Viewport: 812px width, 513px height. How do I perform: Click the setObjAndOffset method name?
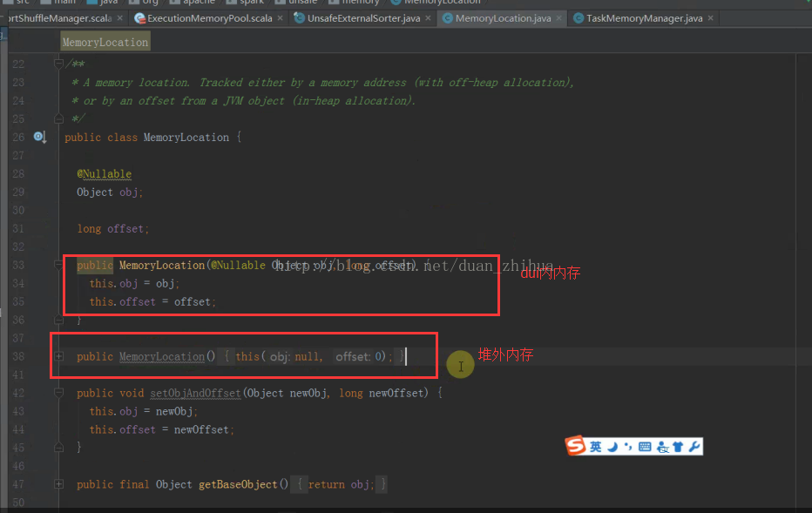(x=195, y=394)
